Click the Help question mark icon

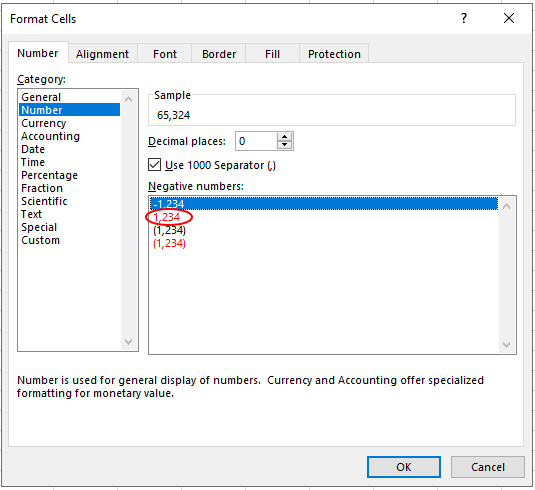(x=464, y=18)
